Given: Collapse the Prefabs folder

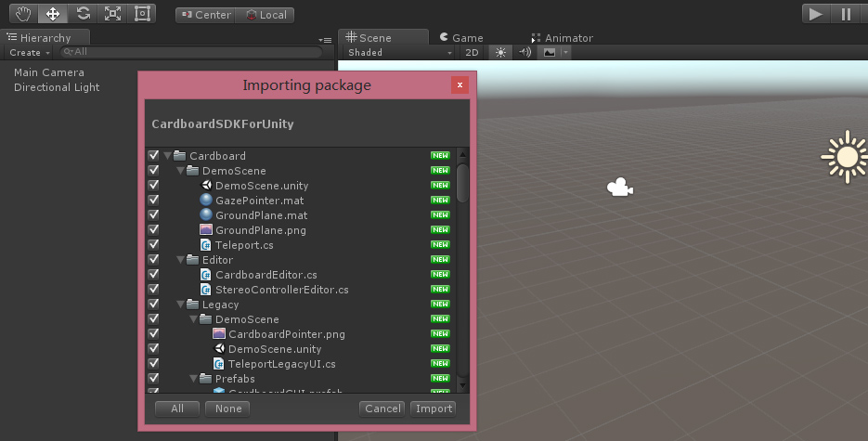Looking at the screenshot, I should click(x=194, y=379).
